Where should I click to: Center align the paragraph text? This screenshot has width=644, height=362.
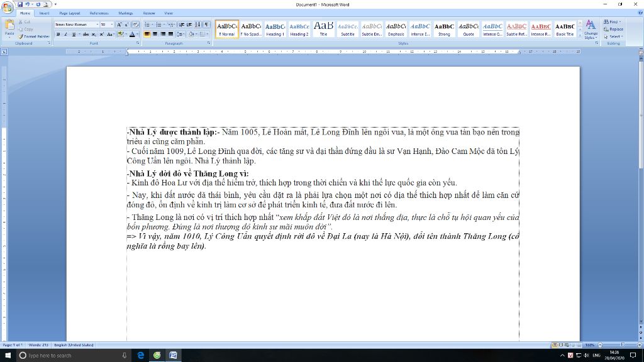click(x=155, y=34)
